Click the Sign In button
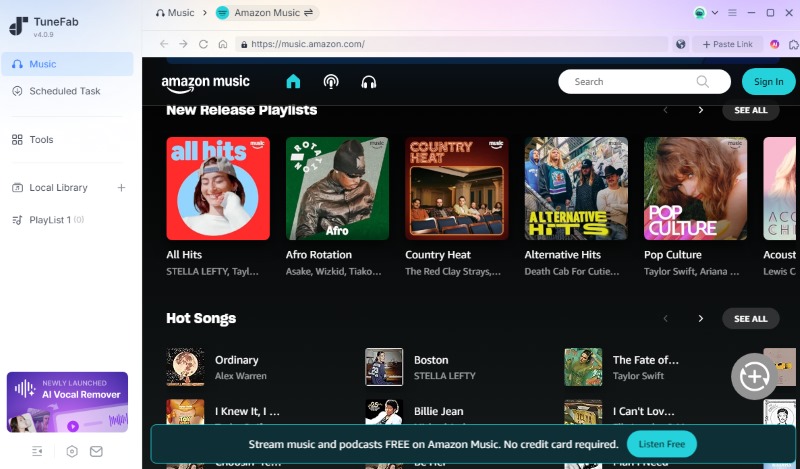This screenshot has width=800, height=469. pyautogui.click(x=768, y=82)
